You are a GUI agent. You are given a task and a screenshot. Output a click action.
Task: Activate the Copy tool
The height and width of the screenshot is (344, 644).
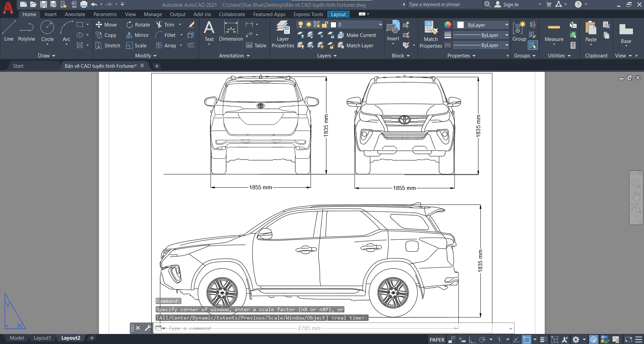point(106,35)
